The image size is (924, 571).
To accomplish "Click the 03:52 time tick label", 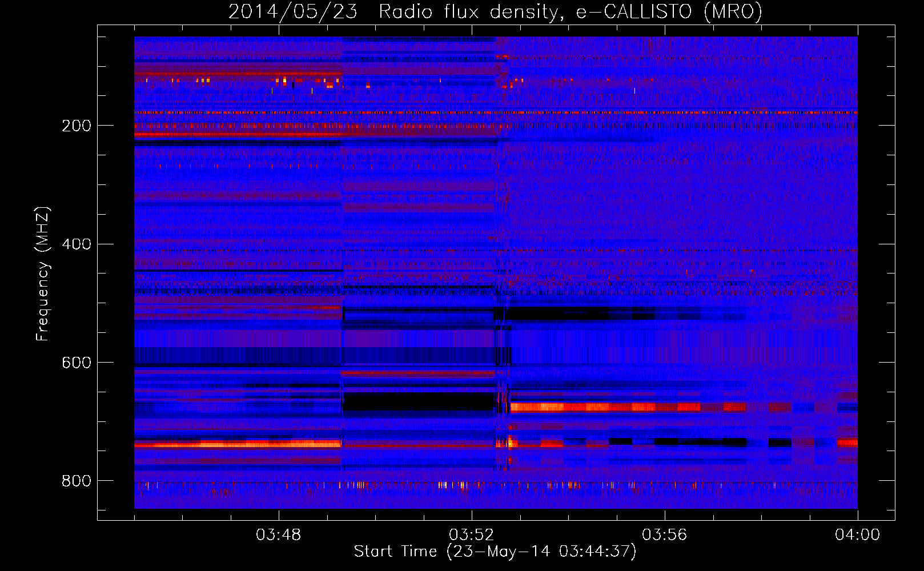I will coord(472,535).
